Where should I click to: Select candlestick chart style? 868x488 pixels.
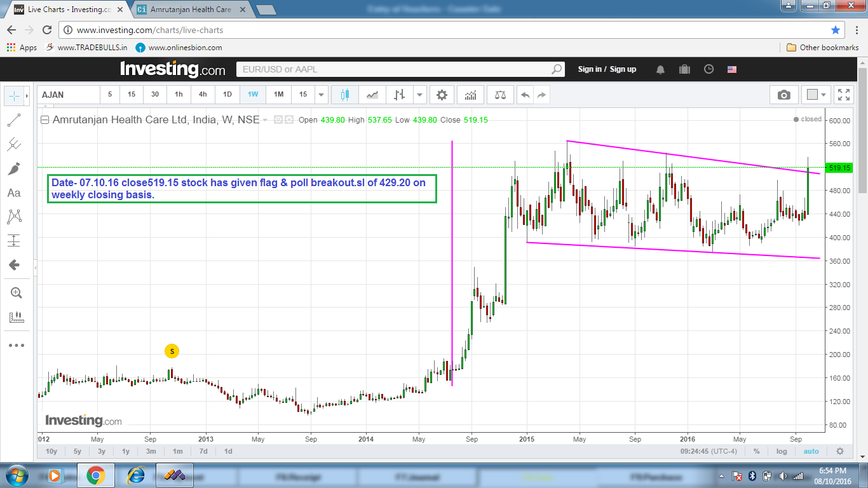[x=345, y=95]
